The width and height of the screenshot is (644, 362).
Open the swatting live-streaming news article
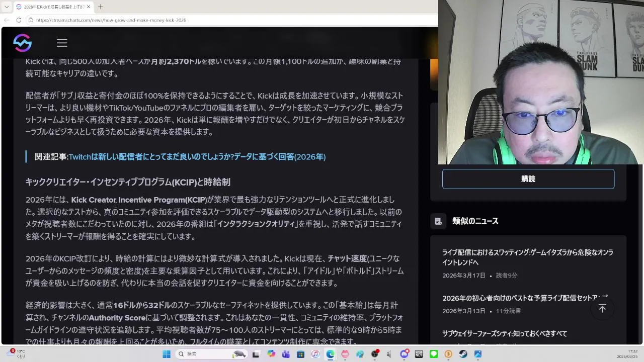528,257
